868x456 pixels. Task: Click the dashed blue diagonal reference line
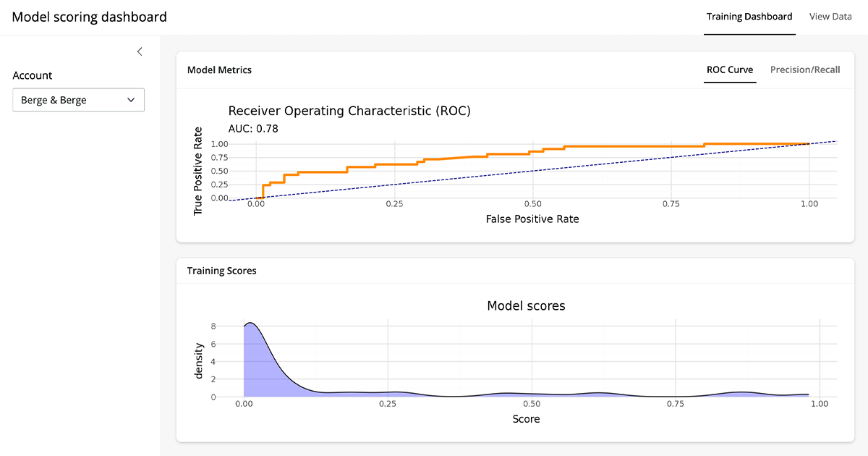point(532,171)
